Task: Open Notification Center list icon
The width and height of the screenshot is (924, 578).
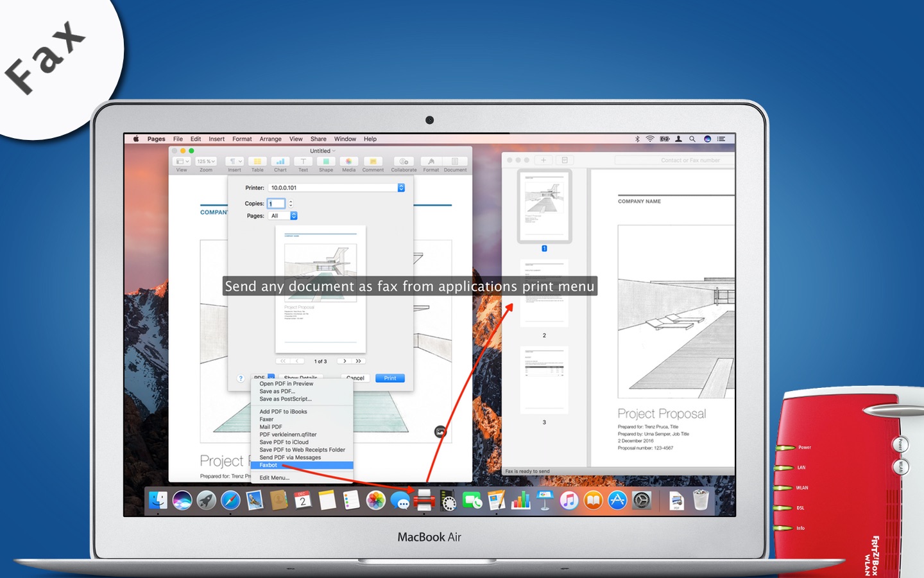Action: click(721, 139)
